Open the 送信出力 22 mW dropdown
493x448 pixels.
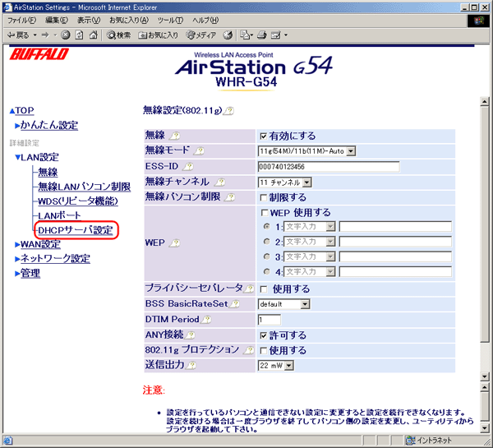click(x=276, y=365)
